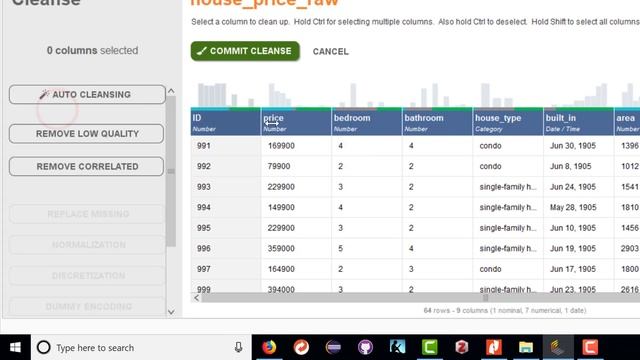Select the area column header
The width and height of the screenshot is (640, 360).
coord(627,122)
